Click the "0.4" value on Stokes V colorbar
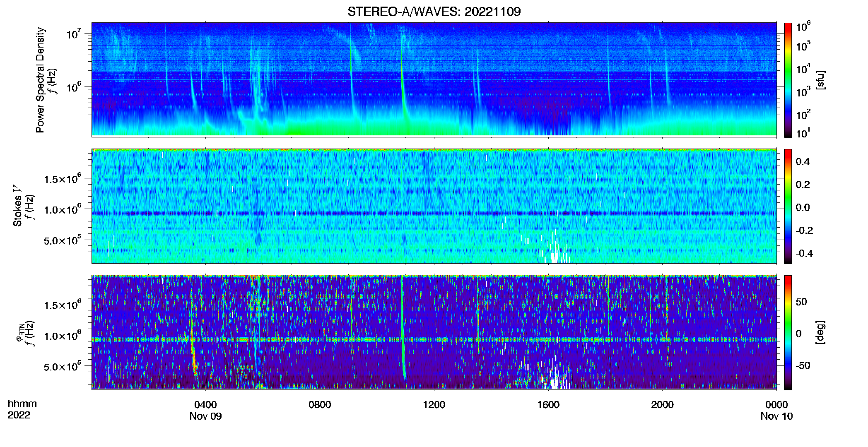 click(x=803, y=162)
